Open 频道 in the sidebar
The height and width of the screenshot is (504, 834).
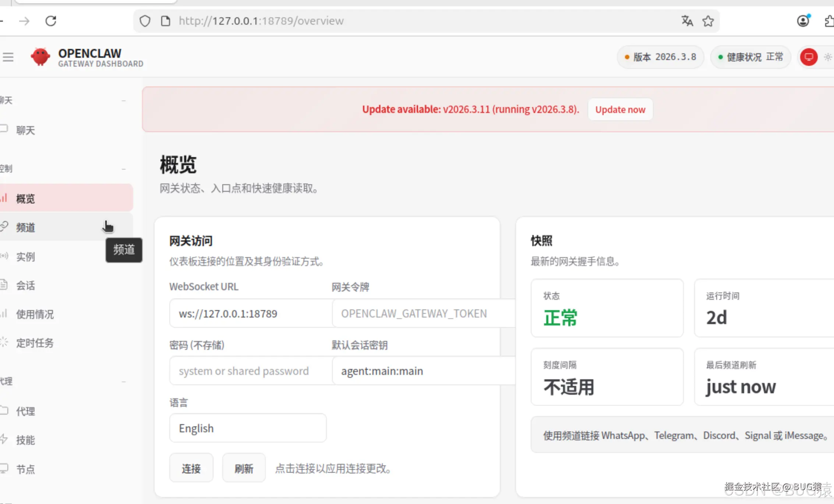point(26,227)
